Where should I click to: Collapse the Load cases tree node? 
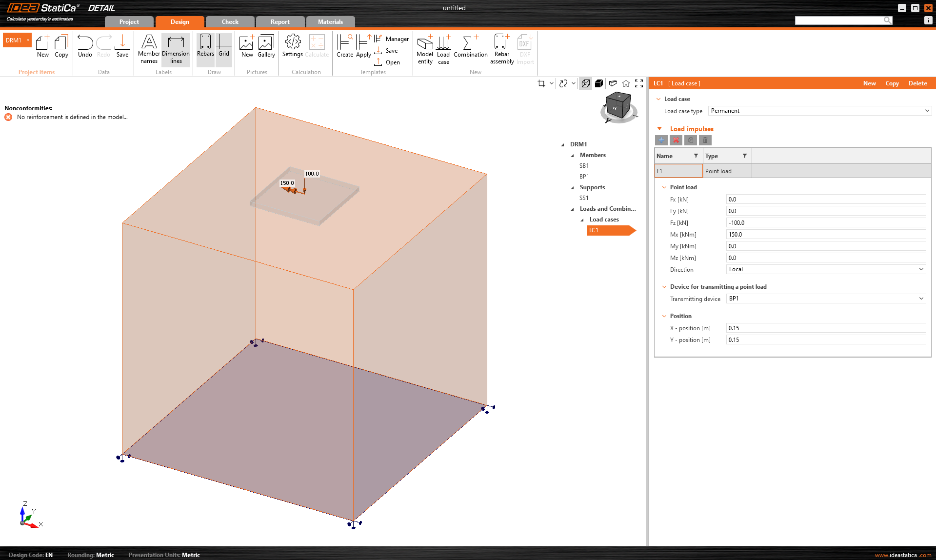[581, 220]
